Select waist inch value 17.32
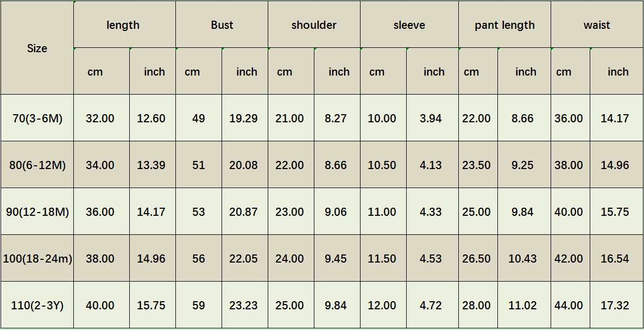This screenshot has width=644, height=330. coord(615,305)
